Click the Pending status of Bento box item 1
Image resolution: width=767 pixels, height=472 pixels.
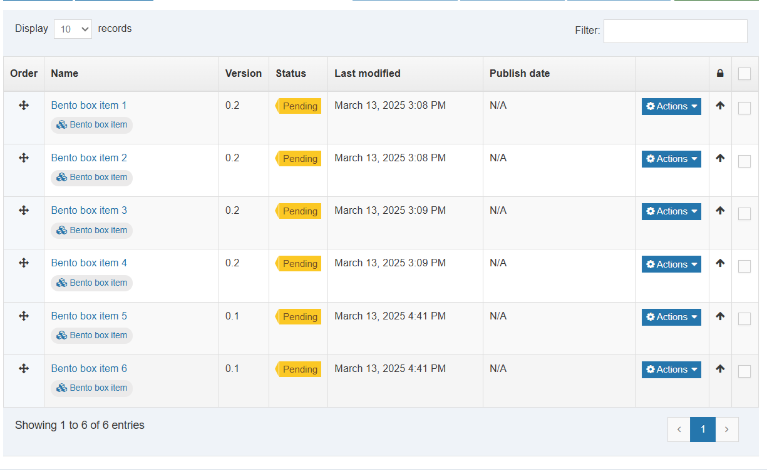click(x=298, y=106)
